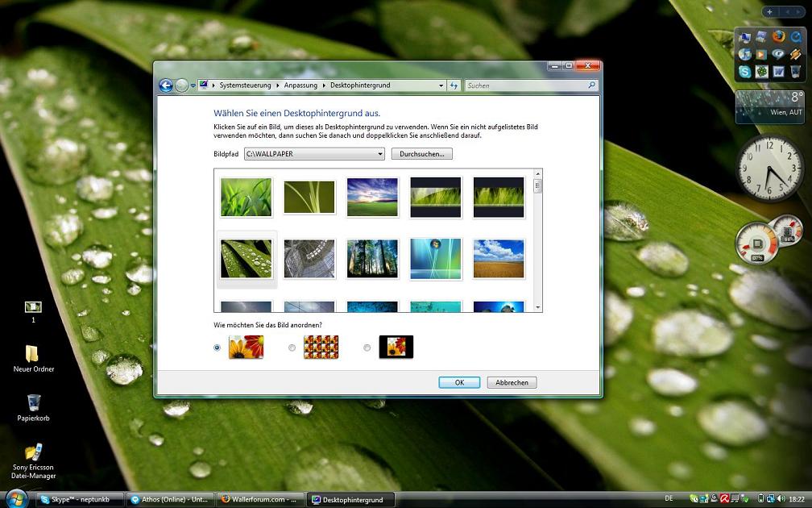Click the Durchsuchen... button
Viewport: 812px width, 508px height.
pos(421,154)
